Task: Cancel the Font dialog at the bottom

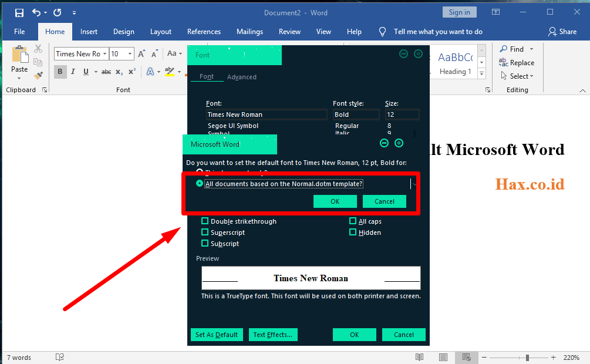Action: pyautogui.click(x=404, y=335)
